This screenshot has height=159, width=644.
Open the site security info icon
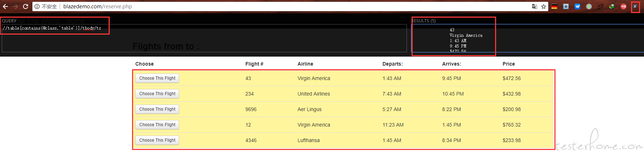point(37,6)
